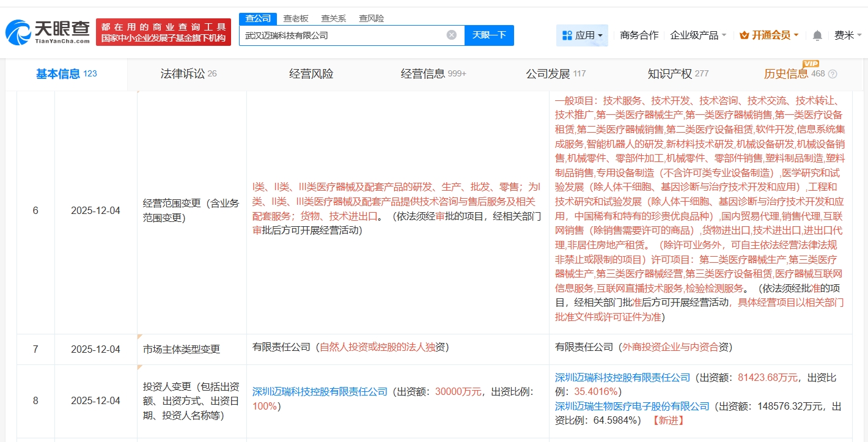This screenshot has width=868, height=442.
Task: Switch to the 查老板 search tab
Action: (x=295, y=18)
